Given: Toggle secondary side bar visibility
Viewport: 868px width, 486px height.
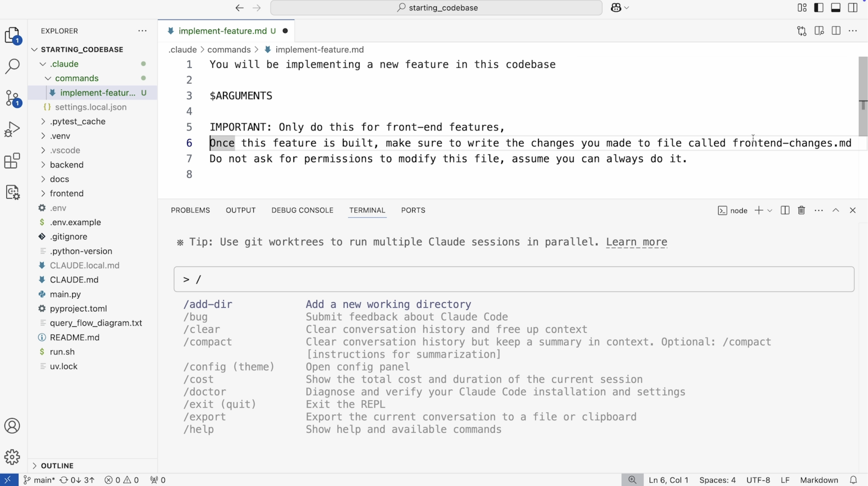Looking at the screenshot, I should 853,8.
